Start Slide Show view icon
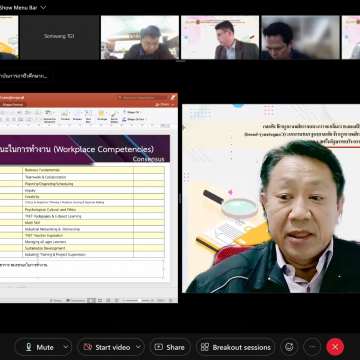Viewport: 360px width, 360px height. [x=116, y=300]
